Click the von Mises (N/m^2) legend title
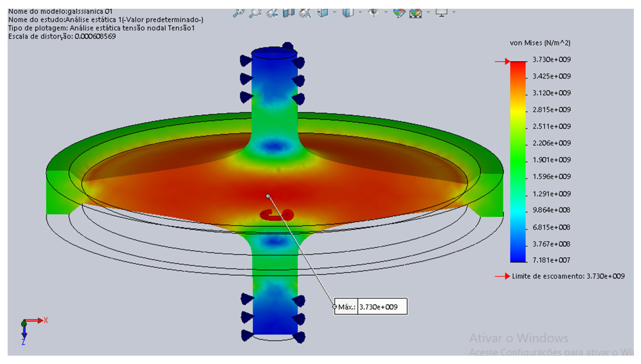Viewport: 641px width, 364px height. coord(540,43)
